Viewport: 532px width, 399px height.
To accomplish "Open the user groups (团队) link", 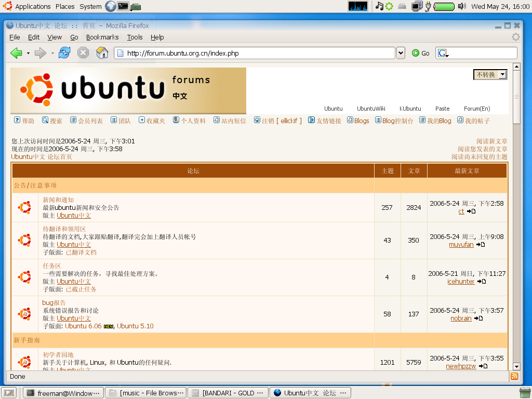I will tap(121, 121).
